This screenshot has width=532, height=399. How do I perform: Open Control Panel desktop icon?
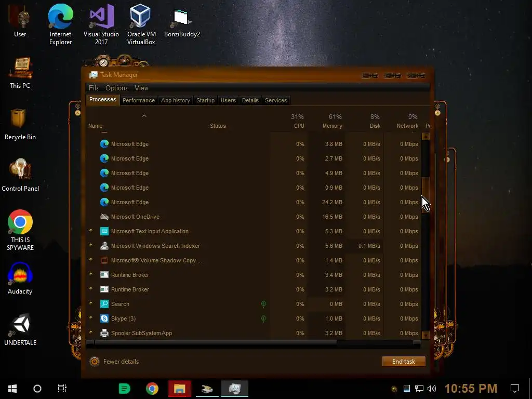20,176
